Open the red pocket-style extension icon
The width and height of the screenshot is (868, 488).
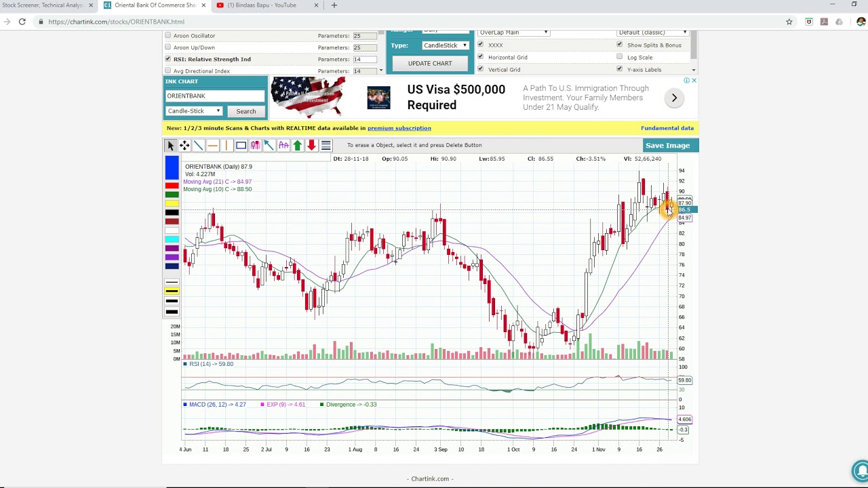tap(809, 22)
